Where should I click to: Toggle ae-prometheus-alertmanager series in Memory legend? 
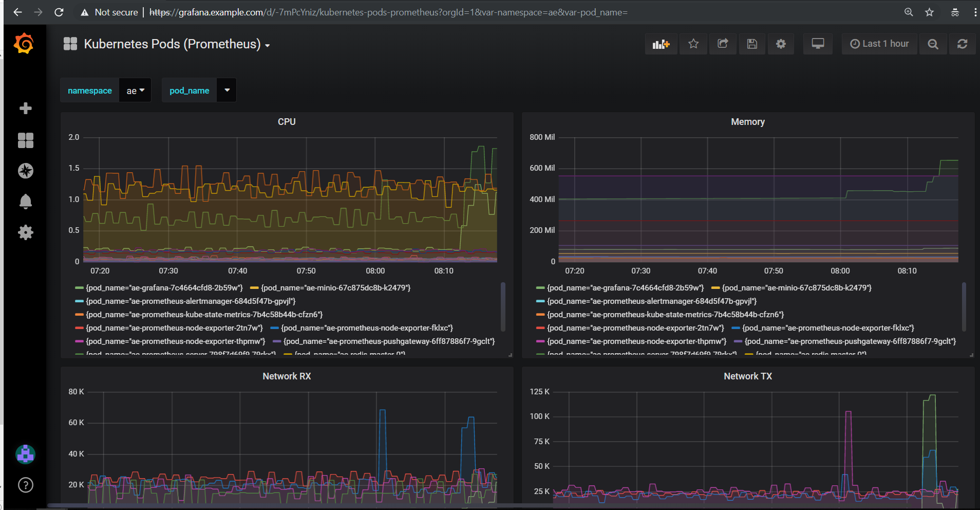(x=651, y=301)
